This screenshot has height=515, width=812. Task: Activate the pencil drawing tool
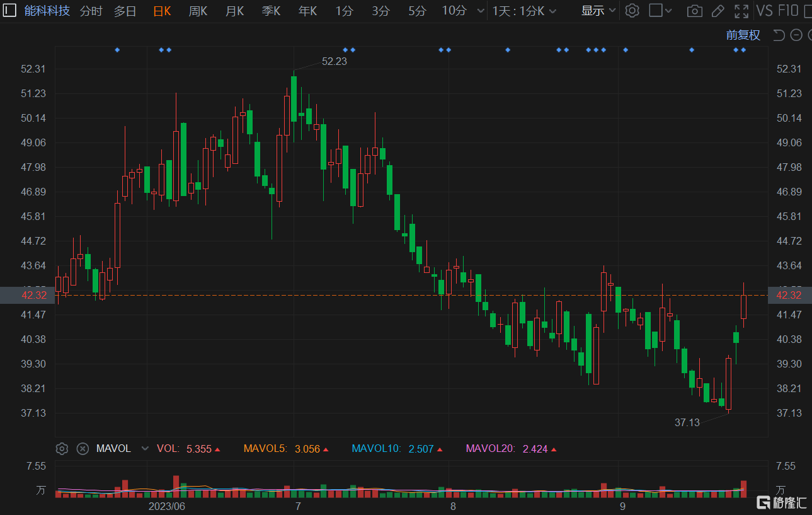click(x=718, y=11)
